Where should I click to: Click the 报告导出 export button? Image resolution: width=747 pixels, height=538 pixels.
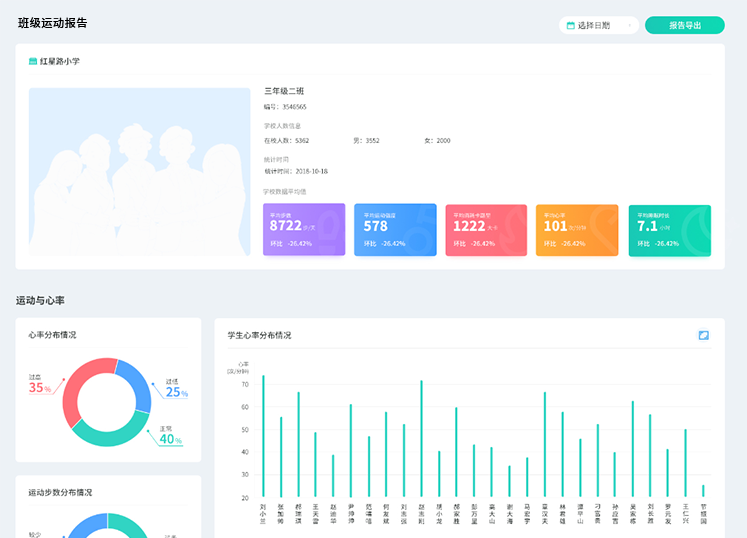684,26
